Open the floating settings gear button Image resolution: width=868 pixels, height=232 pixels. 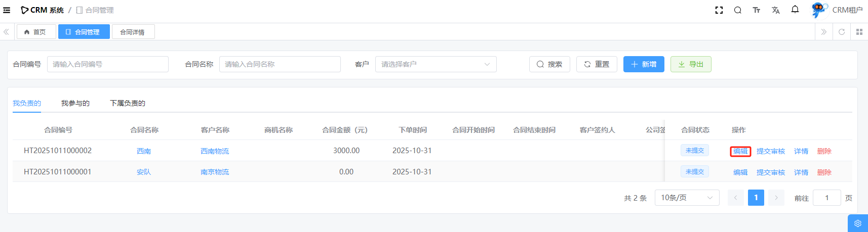pyautogui.click(x=857, y=223)
